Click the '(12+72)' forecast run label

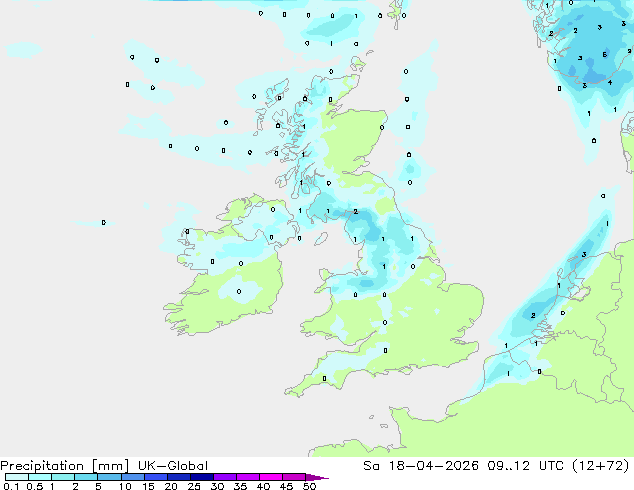click(x=600, y=466)
